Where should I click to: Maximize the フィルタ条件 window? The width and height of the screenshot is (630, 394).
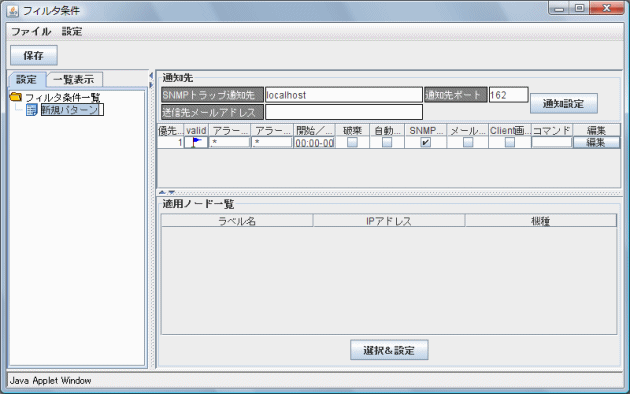[579, 8]
